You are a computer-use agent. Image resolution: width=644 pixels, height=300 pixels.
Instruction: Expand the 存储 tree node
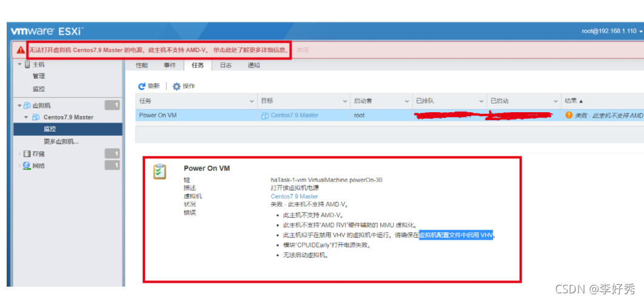pyautogui.click(x=19, y=154)
